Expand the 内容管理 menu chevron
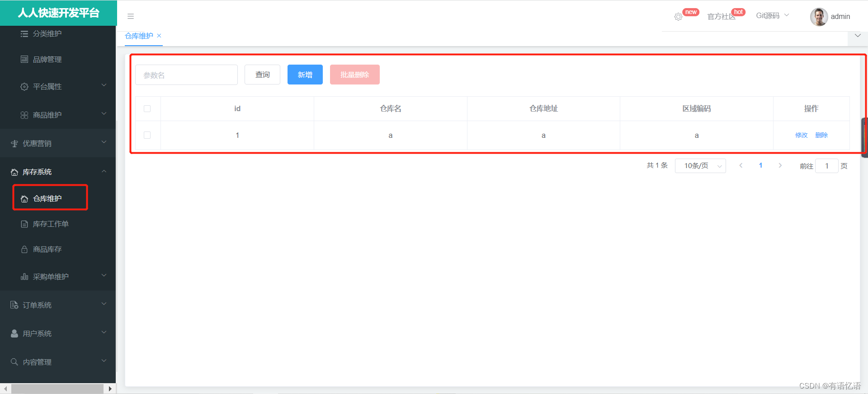 coord(104,361)
